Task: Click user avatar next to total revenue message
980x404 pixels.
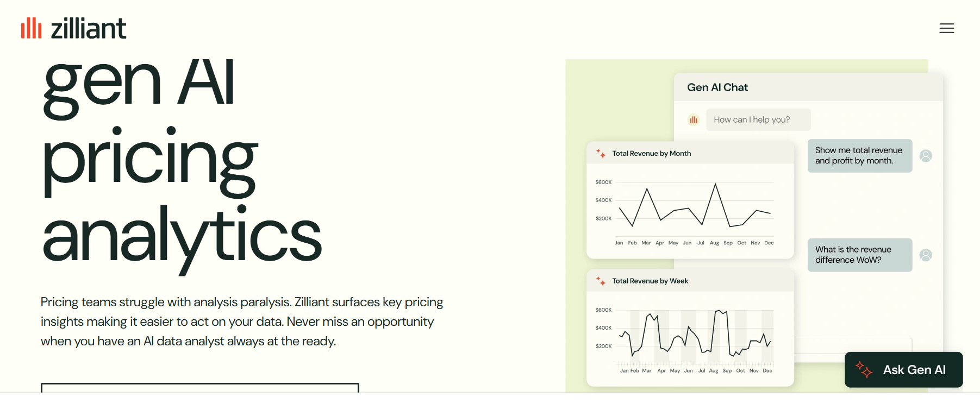Action: 926,156
